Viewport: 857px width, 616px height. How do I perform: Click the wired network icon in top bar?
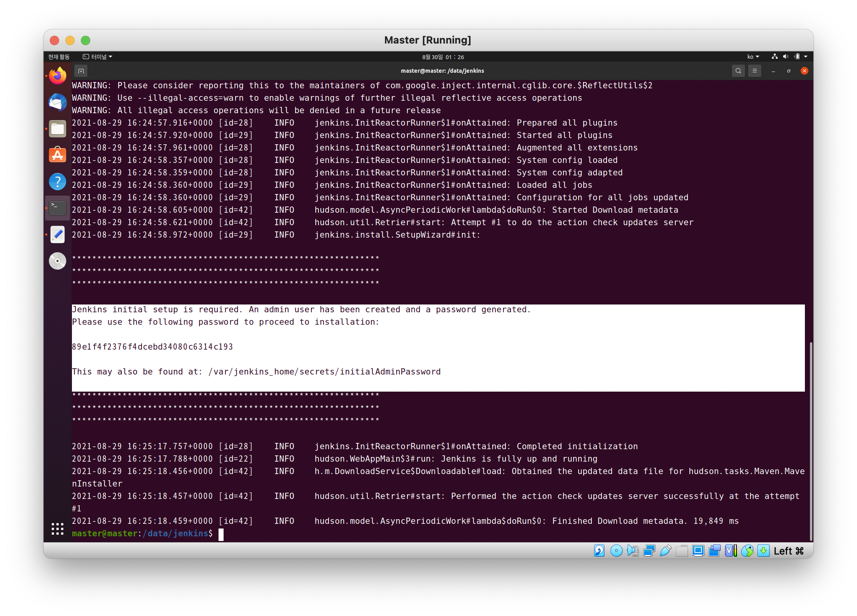tap(775, 57)
